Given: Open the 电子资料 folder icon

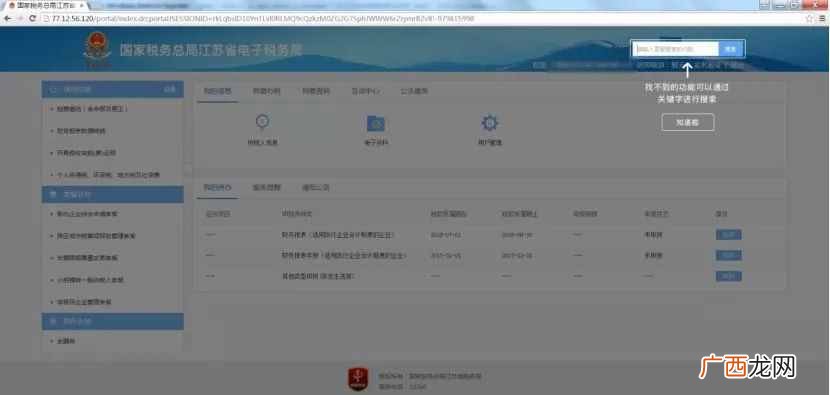Looking at the screenshot, I should point(376,123).
